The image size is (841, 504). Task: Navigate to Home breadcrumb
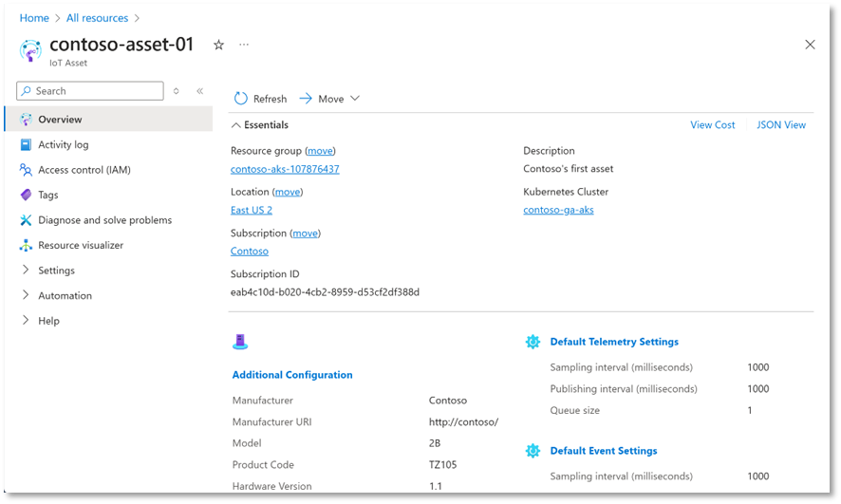tap(34, 18)
